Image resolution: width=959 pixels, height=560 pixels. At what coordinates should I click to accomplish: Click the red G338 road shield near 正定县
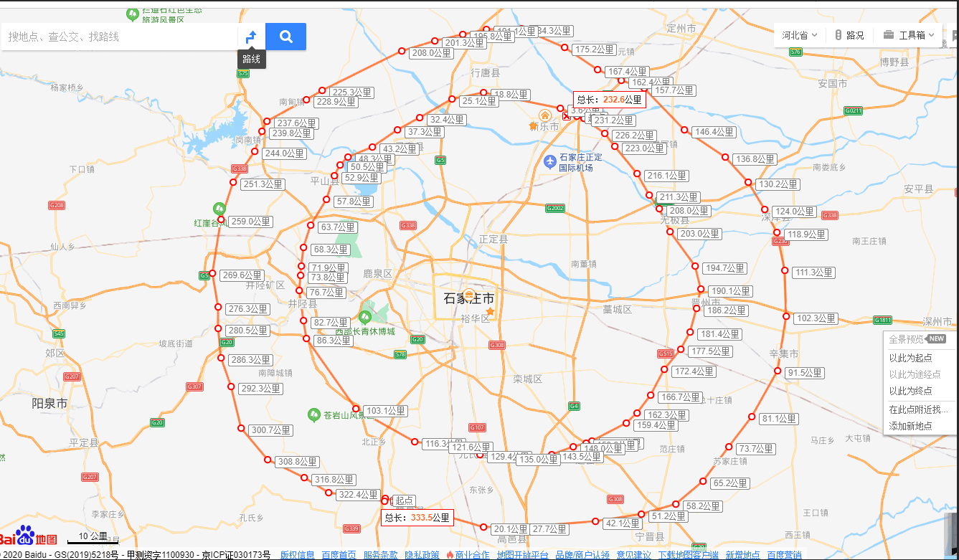coord(408,225)
